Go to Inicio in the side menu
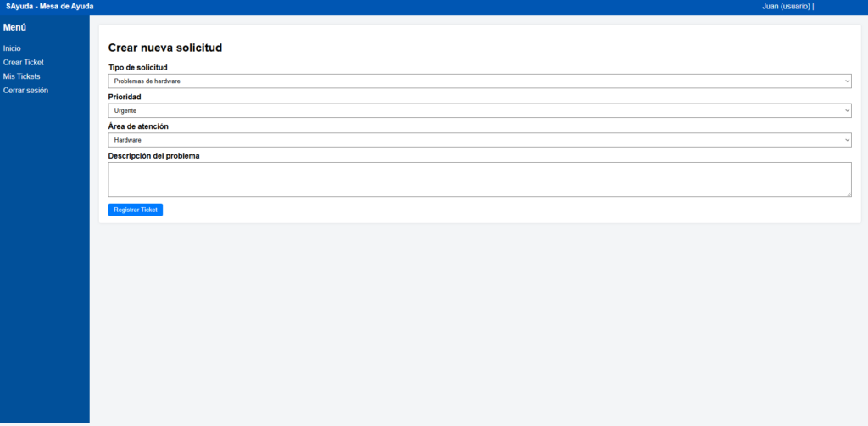Viewport: 868px width, 426px height. point(12,48)
